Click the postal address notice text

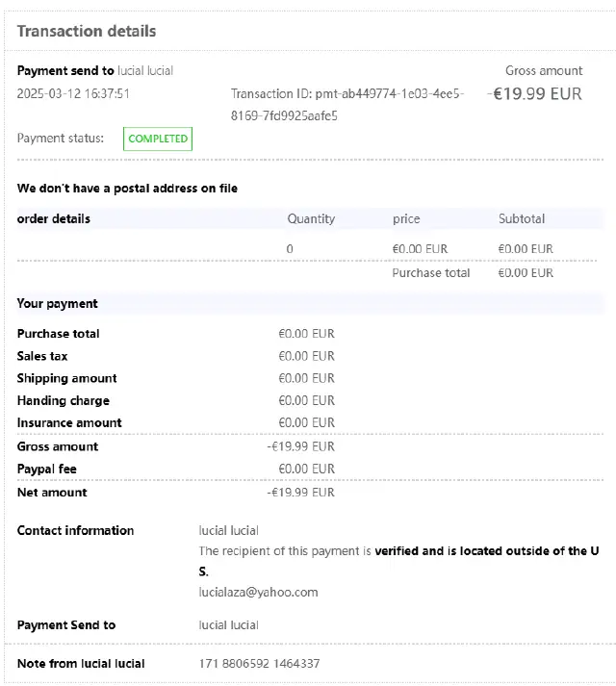[127, 188]
